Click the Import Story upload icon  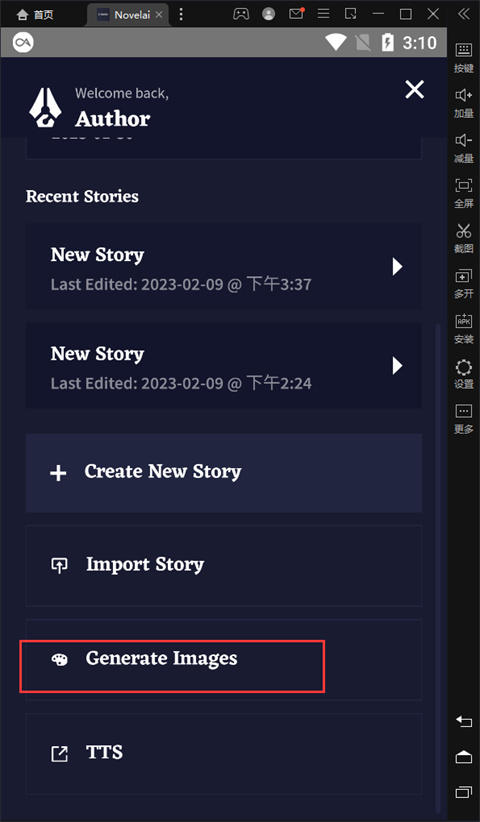pos(59,566)
